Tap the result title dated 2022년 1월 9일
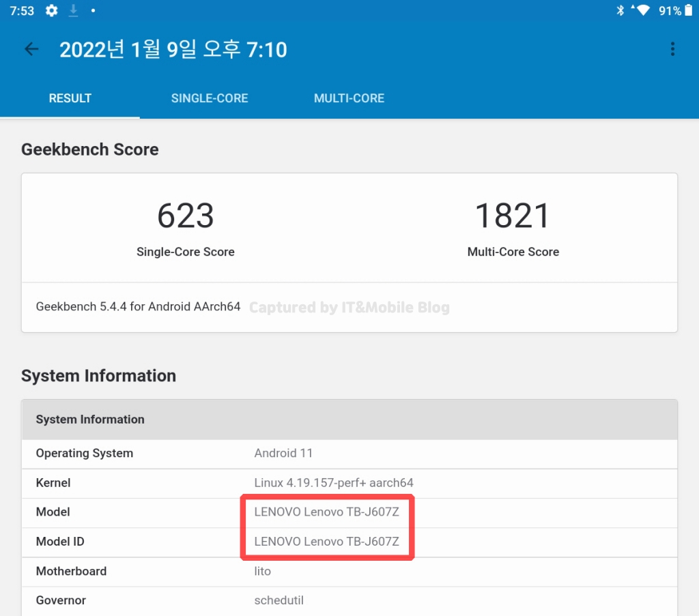Viewport: 699px width, 616px height. click(173, 49)
